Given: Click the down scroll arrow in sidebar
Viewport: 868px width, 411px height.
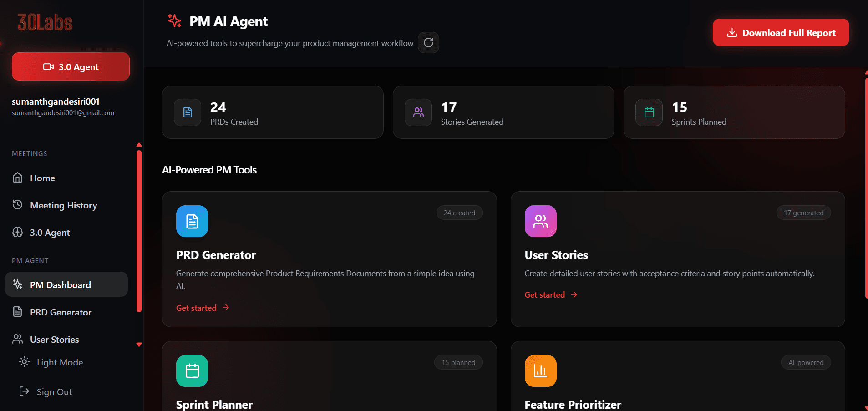Looking at the screenshot, I should pos(139,345).
